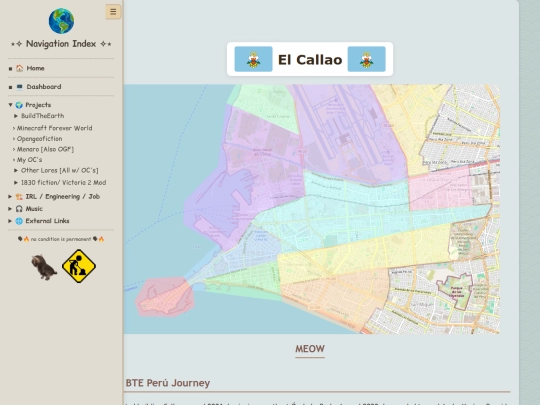Click the yellow under-construction sign

[79, 266]
